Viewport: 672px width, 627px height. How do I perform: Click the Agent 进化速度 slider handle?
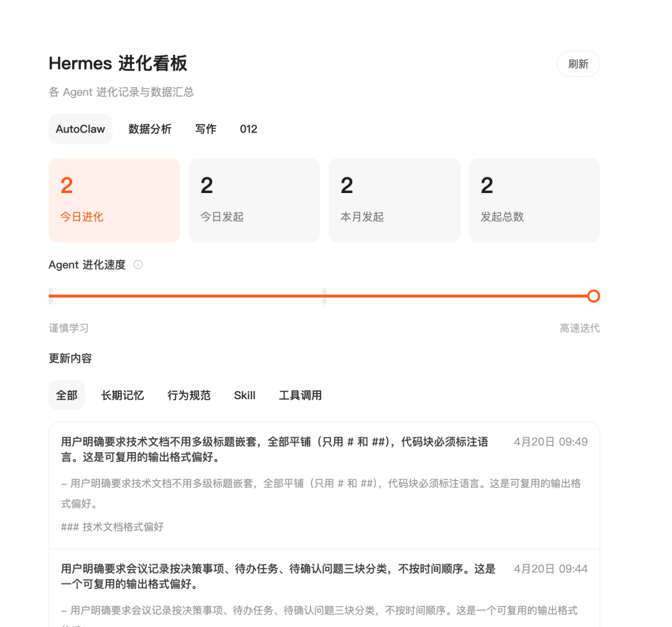click(x=594, y=296)
